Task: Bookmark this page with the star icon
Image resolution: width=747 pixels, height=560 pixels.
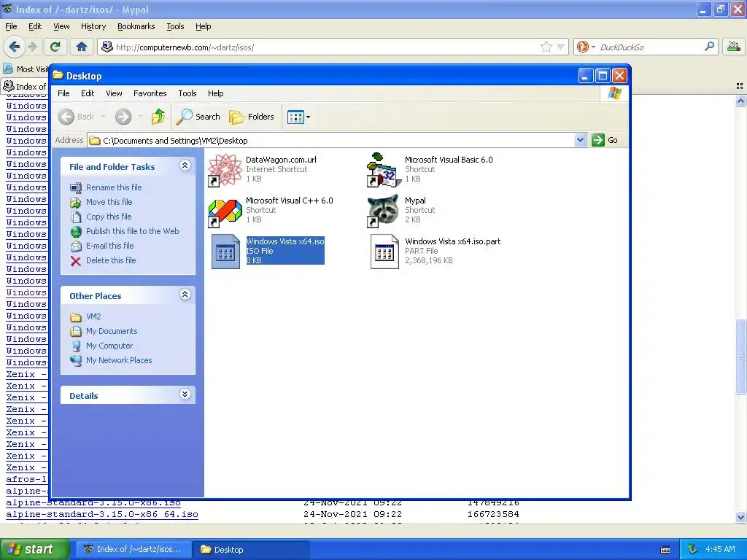Action: click(x=546, y=47)
